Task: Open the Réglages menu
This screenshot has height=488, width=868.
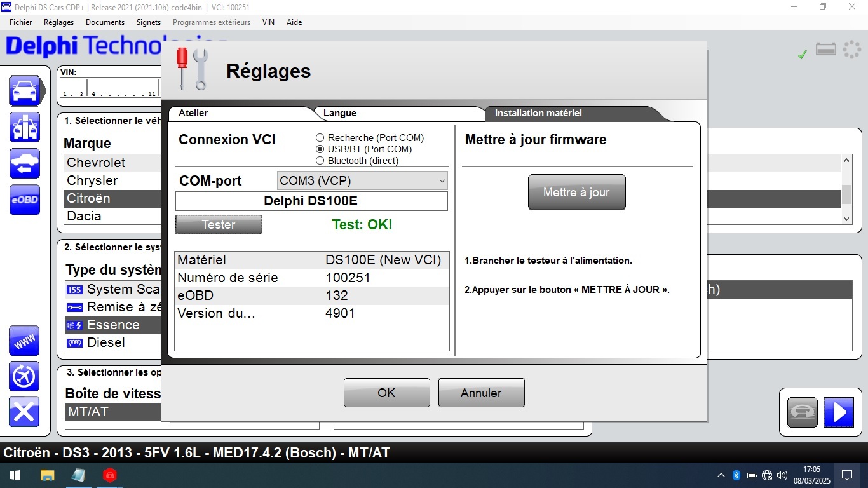Action: [59, 22]
